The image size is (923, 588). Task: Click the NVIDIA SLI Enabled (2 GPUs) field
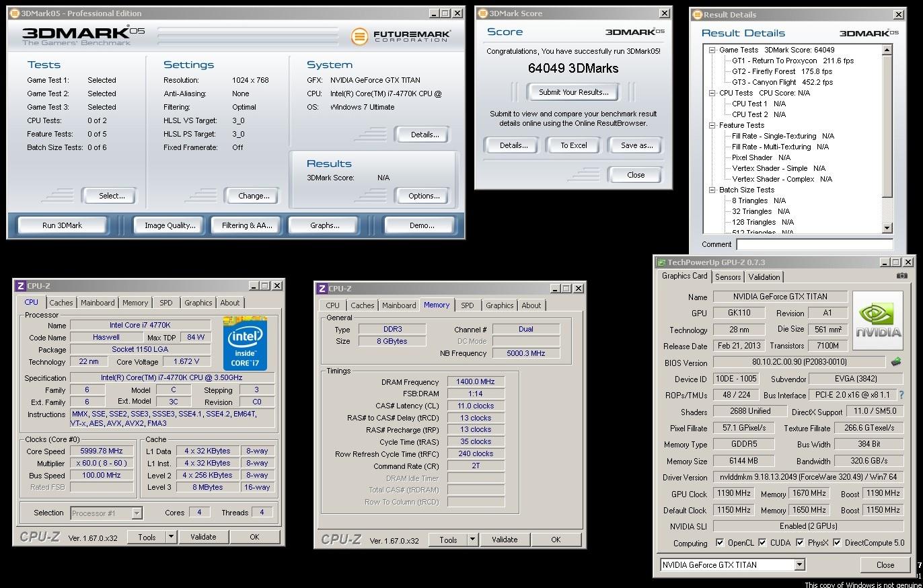(808, 526)
